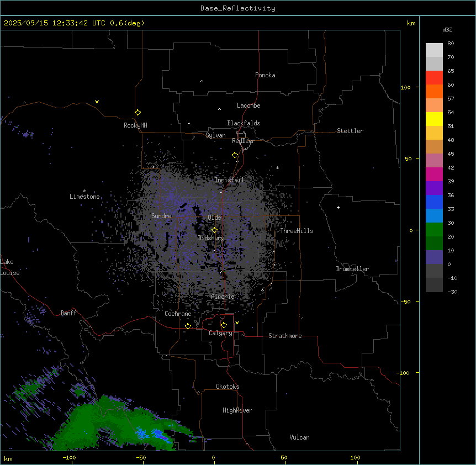This screenshot has height=465, width=476.
Task: Pick the blue 33-36 dBZ legend swatch
Action: 434,202
